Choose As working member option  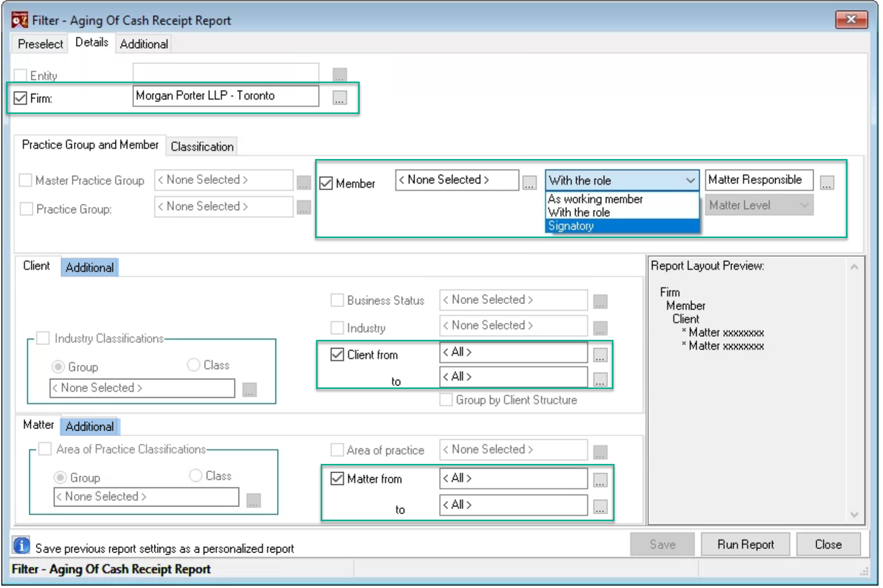[622, 199]
